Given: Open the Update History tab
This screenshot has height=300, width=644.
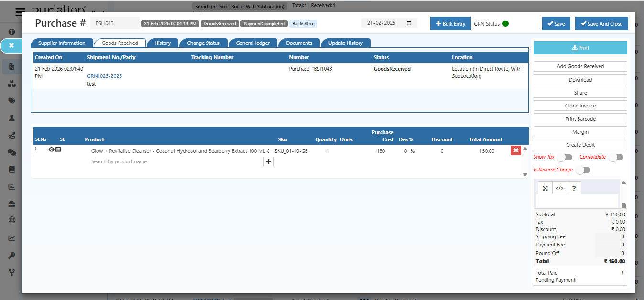Looking at the screenshot, I should coord(345,43).
